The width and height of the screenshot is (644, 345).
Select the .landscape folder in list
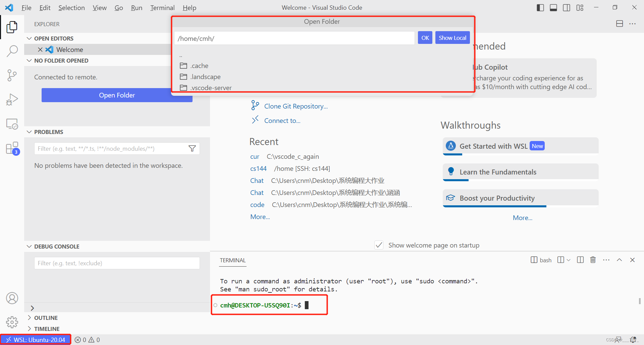(322, 77)
